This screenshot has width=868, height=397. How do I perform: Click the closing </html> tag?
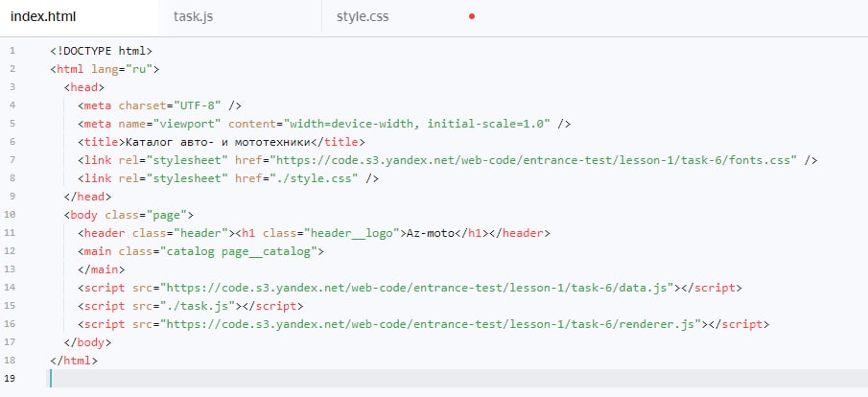pyautogui.click(x=74, y=361)
